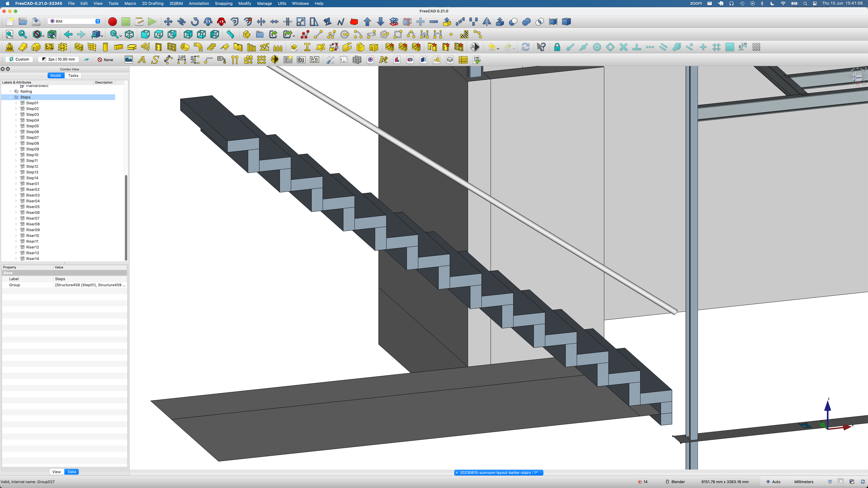Switch to isometric view icon
This screenshot has width=868, height=488.
click(129, 34)
